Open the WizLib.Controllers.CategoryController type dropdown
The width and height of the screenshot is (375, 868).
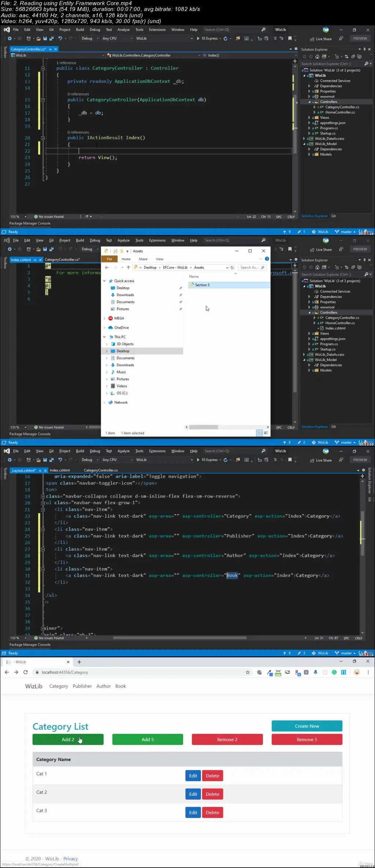153,55
